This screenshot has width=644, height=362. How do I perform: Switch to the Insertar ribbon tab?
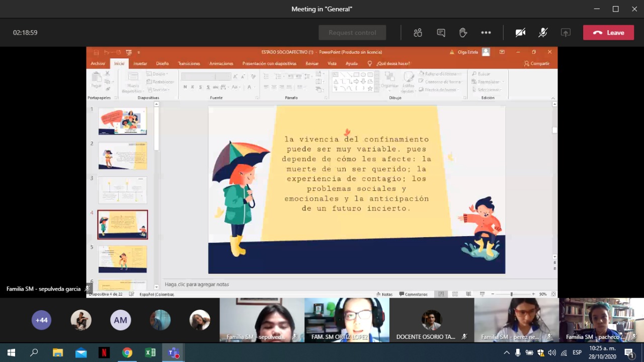pos(140,63)
